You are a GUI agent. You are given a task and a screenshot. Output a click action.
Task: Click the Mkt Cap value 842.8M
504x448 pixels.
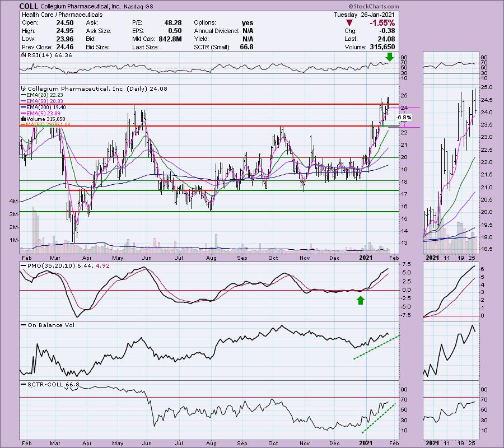[170, 39]
